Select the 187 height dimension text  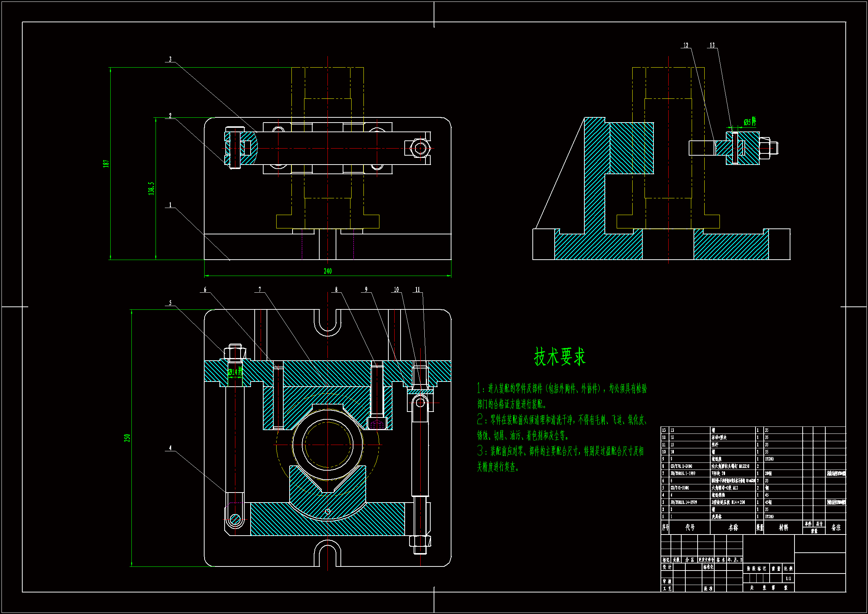[x=106, y=163]
